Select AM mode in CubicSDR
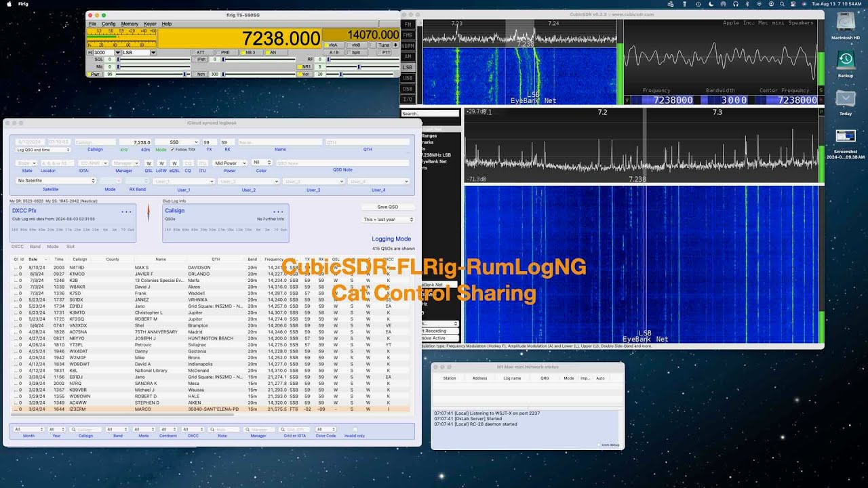Screen dimensions: 868x488 click(x=408, y=56)
